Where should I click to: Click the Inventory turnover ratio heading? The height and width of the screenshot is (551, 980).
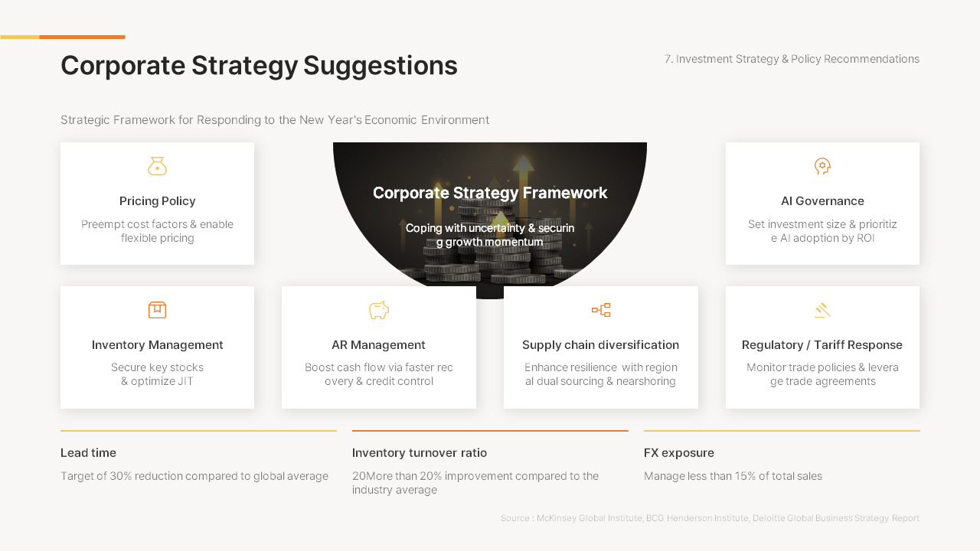(x=420, y=453)
